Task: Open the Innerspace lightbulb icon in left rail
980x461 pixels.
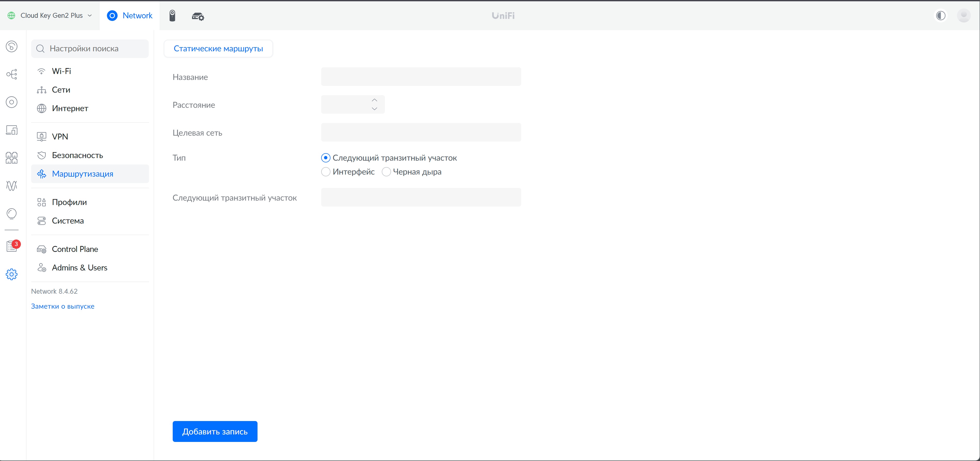Action: tap(11, 213)
